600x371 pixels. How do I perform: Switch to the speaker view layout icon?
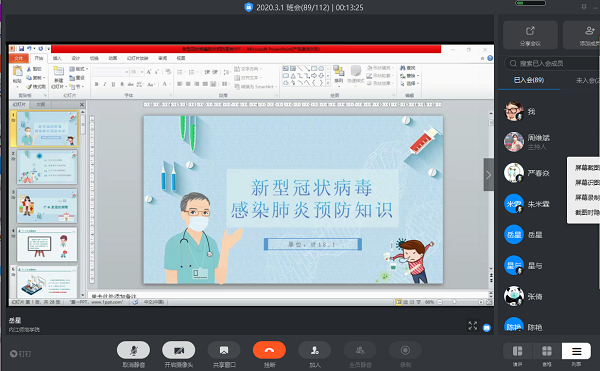coord(517,351)
